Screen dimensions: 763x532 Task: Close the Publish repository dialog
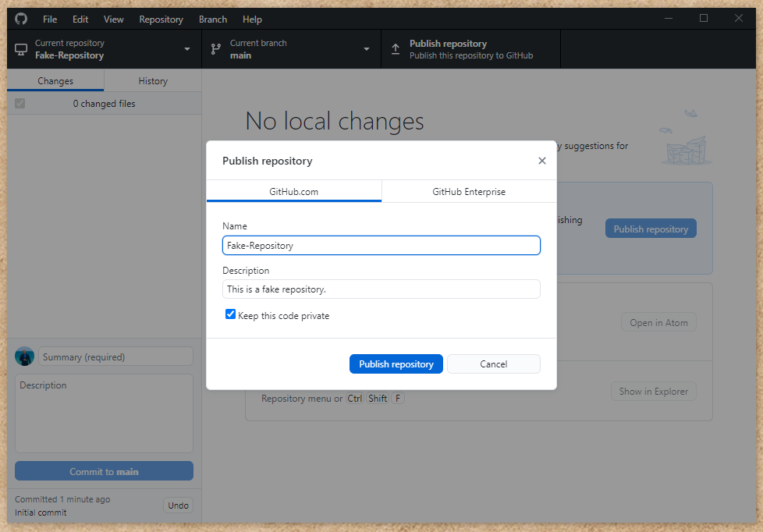point(542,161)
